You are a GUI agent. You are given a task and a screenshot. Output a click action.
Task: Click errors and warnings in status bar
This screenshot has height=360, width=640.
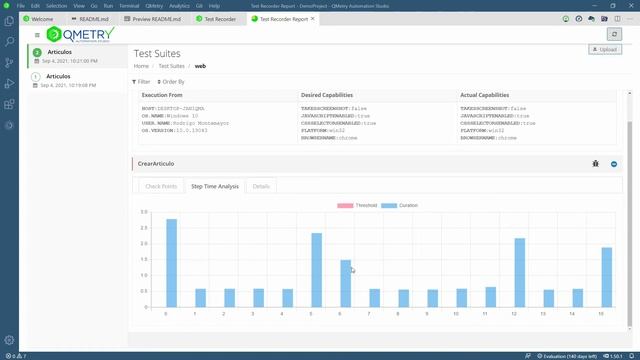click(x=16, y=356)
